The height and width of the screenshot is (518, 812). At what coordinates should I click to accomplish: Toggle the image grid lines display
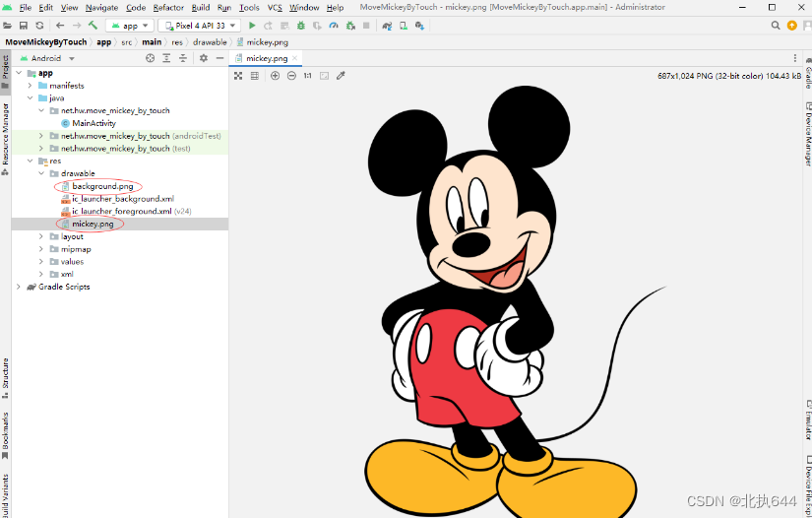click(254, 76)
